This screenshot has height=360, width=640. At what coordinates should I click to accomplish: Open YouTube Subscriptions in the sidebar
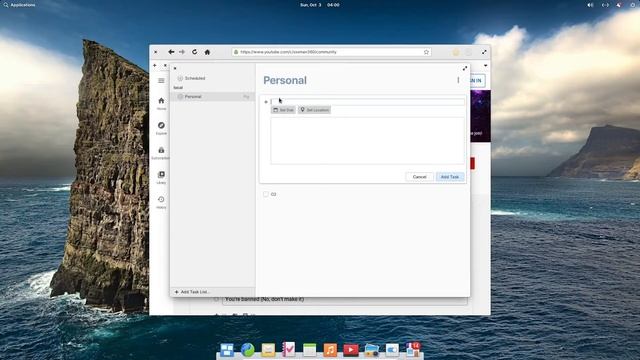click(161, 153)
